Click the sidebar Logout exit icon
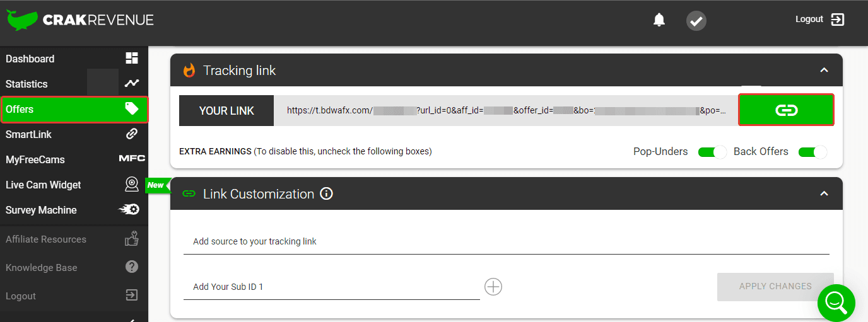 (x=131, y=295)
